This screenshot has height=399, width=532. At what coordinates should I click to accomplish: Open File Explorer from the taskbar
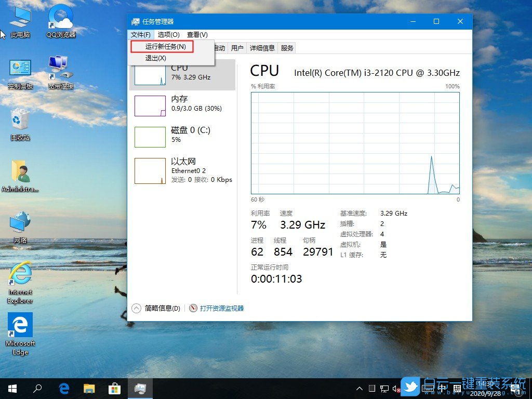click(x=89, y=388)
